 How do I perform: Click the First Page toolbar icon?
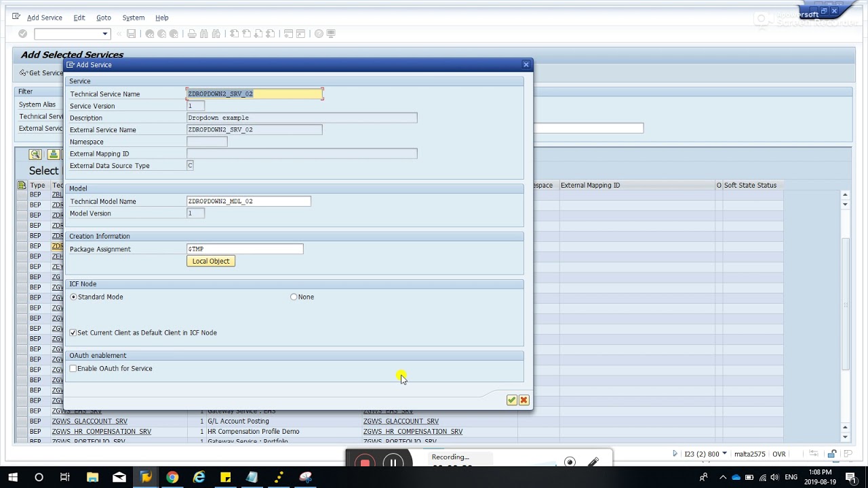coord(235,34)
